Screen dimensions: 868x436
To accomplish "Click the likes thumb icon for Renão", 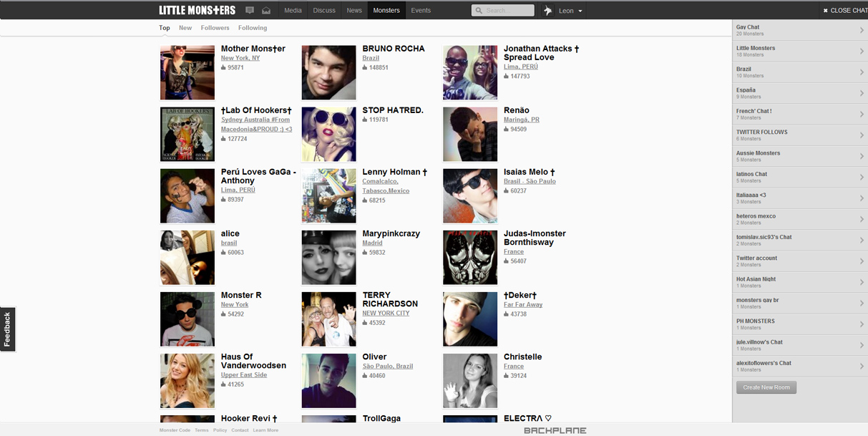I will pyautogui.click(x=506, y=129).
